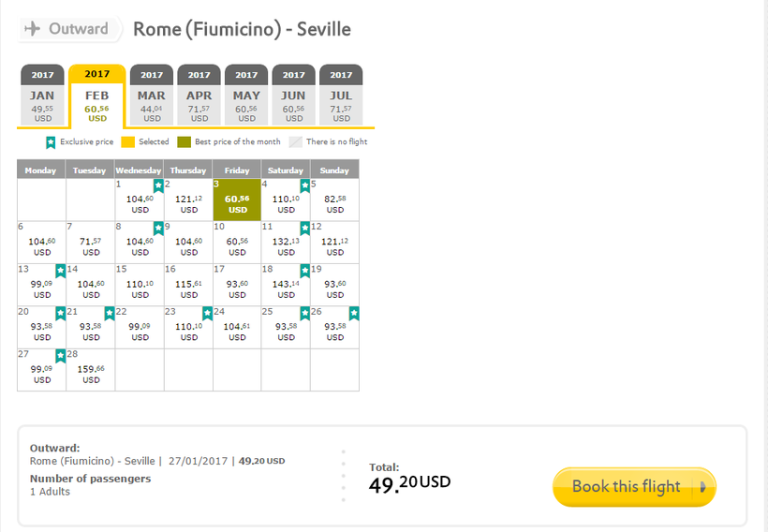Click exclusive price star on February 1

coord(158,185)
